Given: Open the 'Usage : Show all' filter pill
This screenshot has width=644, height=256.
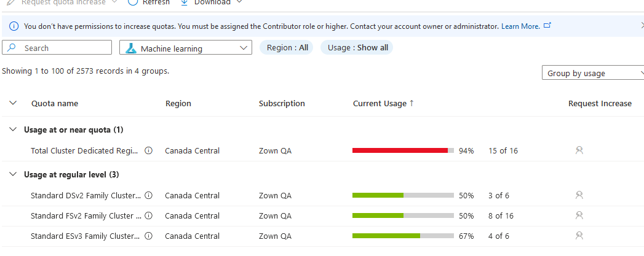Looking at the screenshot, I should click(x=357, y=47).
